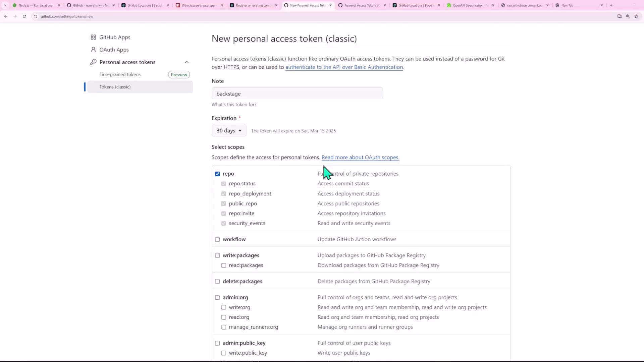This screenshot has width=644, height=362.
Task: Click "The token will expire on Sat, Mar 15 2025" text
Action: (293, 131)
